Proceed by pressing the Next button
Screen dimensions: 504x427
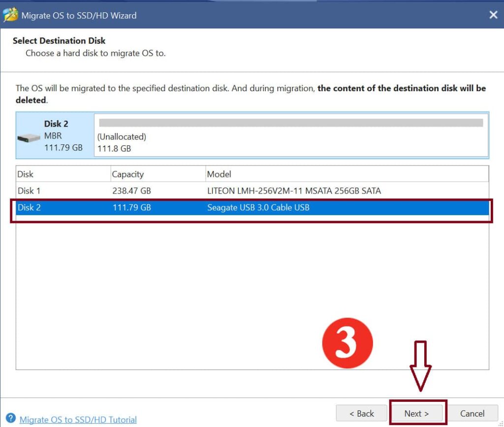tap(416, 413)
